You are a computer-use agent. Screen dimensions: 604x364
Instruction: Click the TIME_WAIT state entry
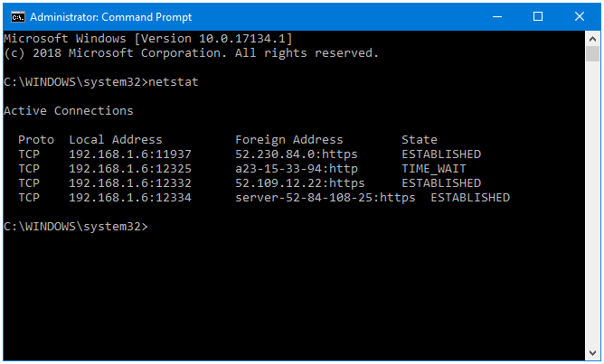coord(434,169)
